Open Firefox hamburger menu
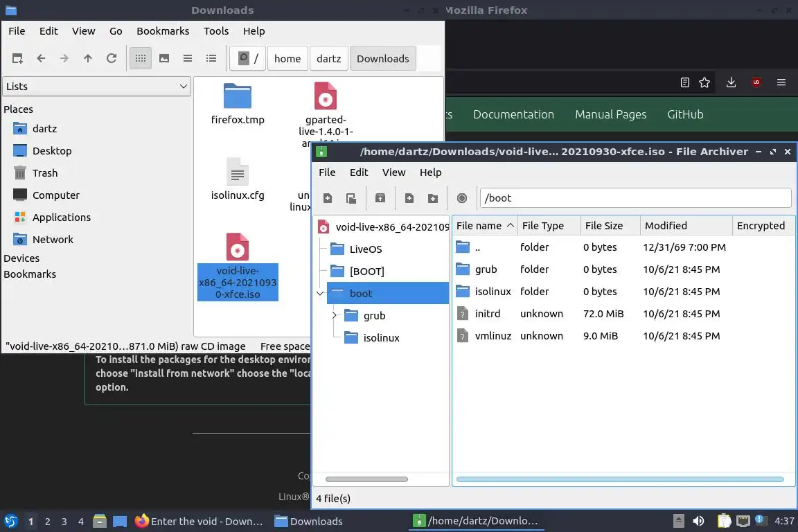Viewport: 798px width, 532px height. pyautogui.click(x=781, y=82)
